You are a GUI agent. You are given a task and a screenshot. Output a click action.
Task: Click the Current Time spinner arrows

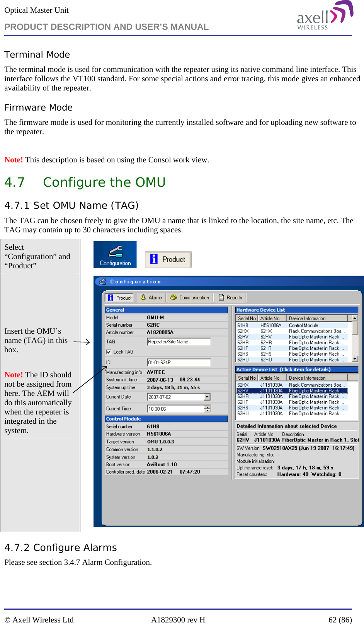(207, 409)
